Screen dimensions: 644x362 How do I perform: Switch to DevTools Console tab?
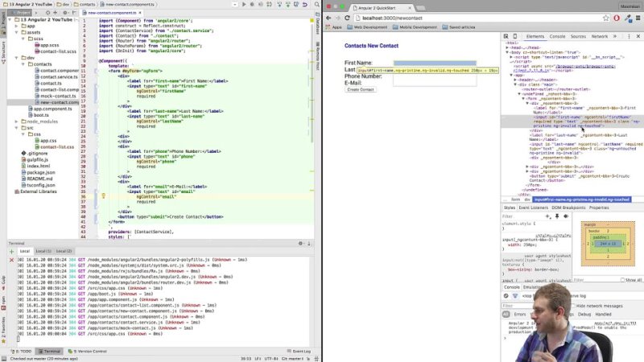tap(557, 36)
